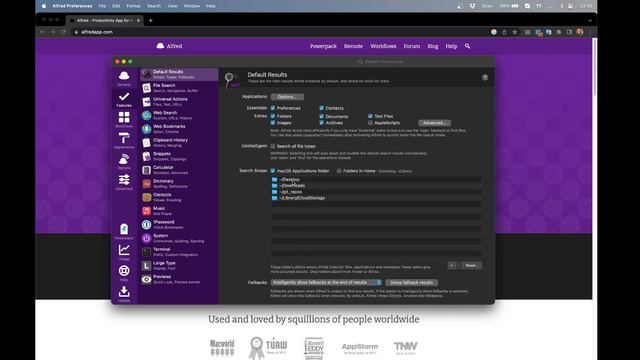
Task: Open Help link on Alfred site
Action: (451, 47)
